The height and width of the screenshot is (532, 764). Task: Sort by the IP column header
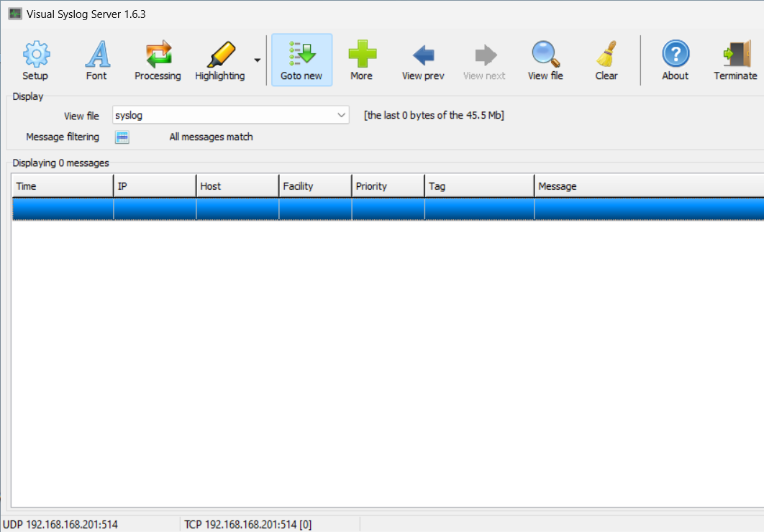[x=155, y=186]
